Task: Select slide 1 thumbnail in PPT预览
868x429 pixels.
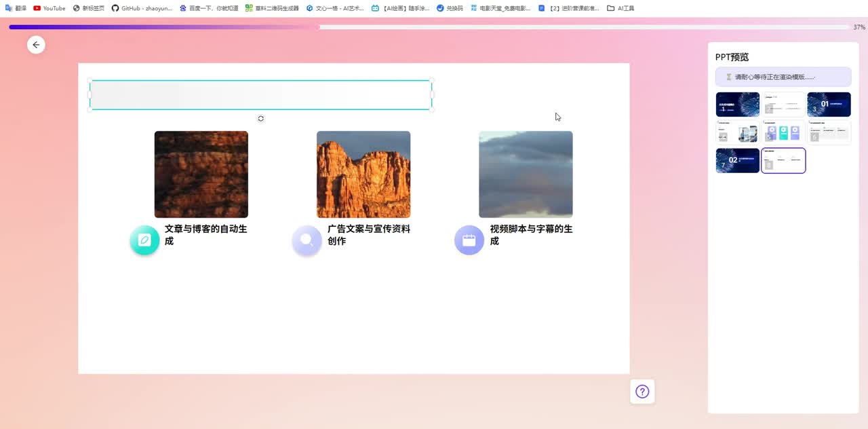Action: tap(737, 105)
